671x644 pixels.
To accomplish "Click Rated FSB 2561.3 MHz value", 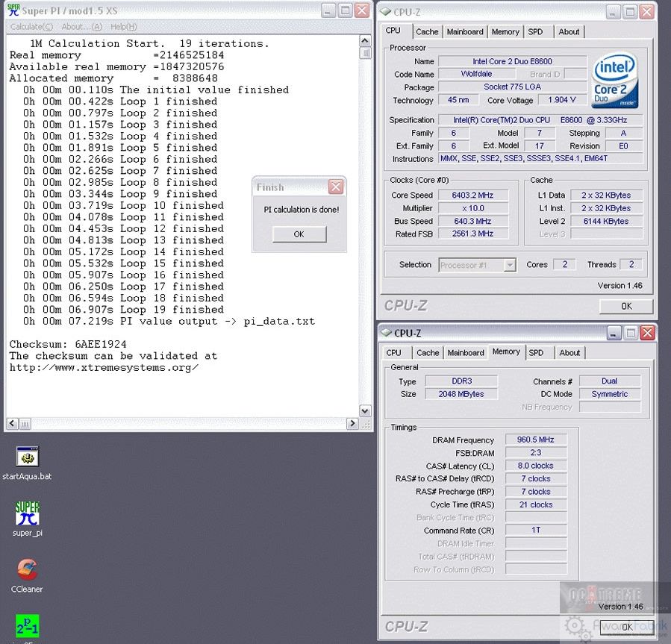I will click(472, 234).
